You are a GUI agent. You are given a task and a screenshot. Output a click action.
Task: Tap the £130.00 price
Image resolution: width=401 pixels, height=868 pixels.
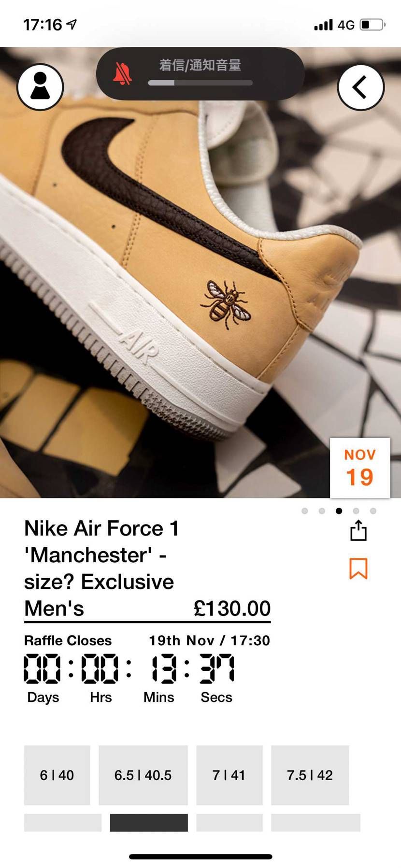coord(232,609)
